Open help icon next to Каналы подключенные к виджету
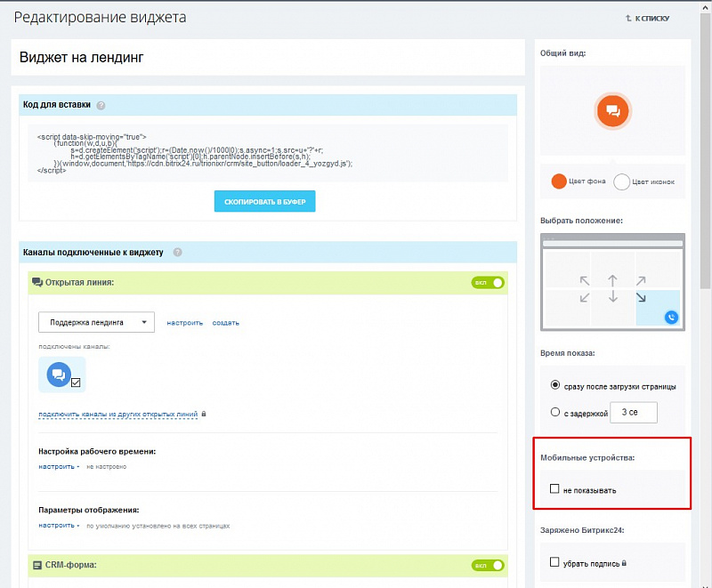This screenshot has height=588, width=712. 177,253
